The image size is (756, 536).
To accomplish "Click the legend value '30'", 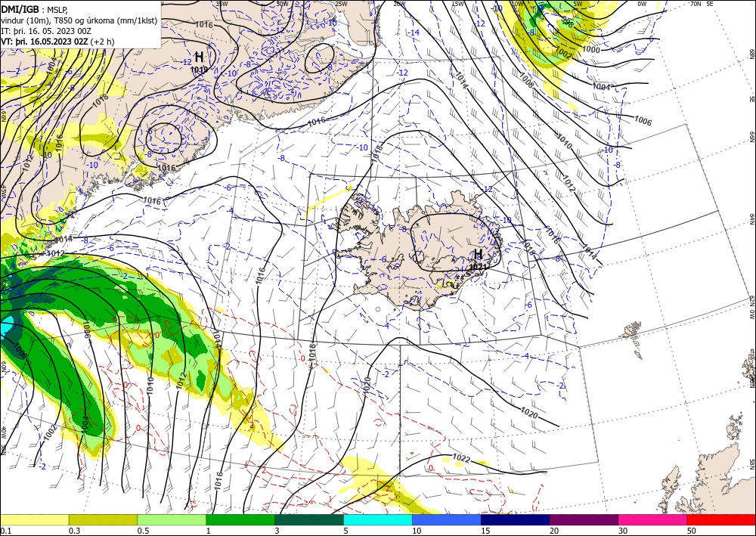I will pos(623,531).
